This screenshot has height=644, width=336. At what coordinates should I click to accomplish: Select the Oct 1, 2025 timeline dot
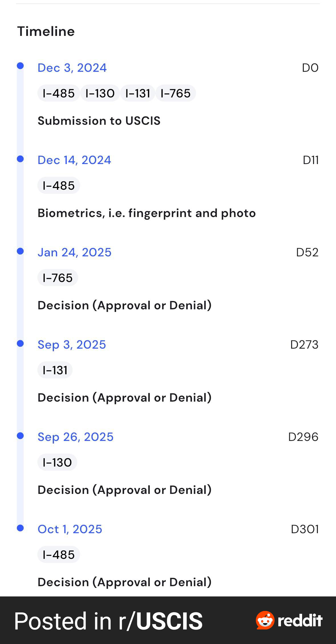click(x=20, y=528)
